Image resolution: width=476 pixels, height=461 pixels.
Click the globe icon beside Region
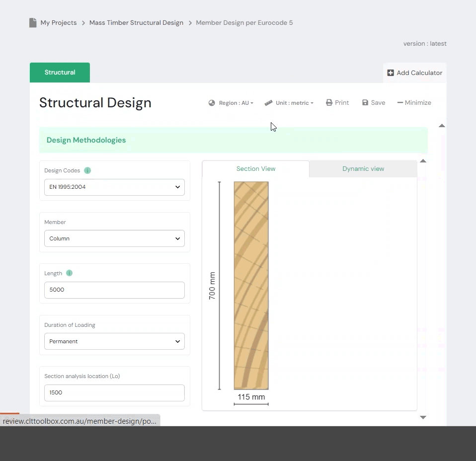212,103
